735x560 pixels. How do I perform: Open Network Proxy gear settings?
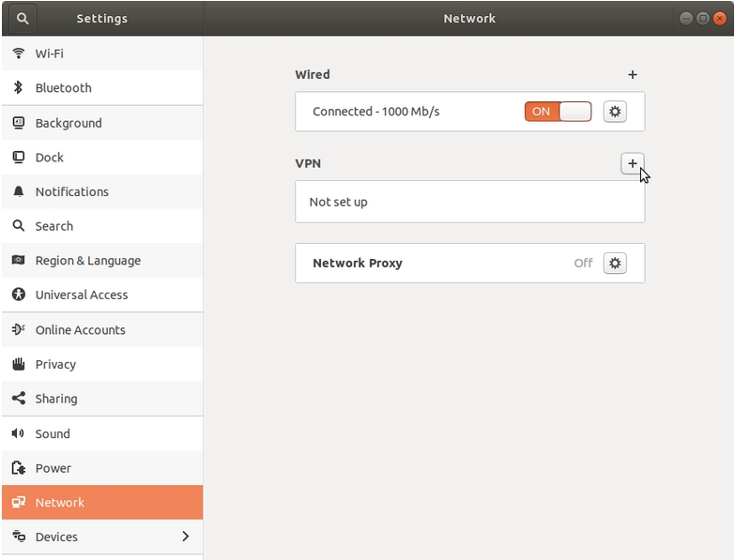[x=615, y=264]
